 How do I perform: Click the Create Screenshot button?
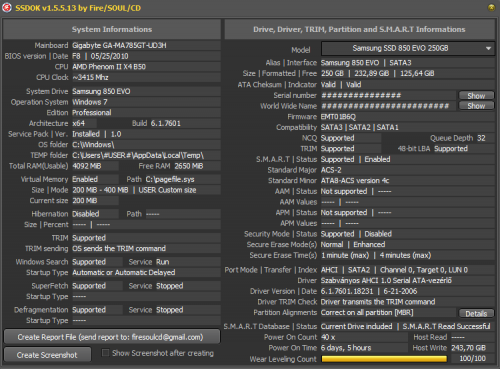click(x=47, y=355)
